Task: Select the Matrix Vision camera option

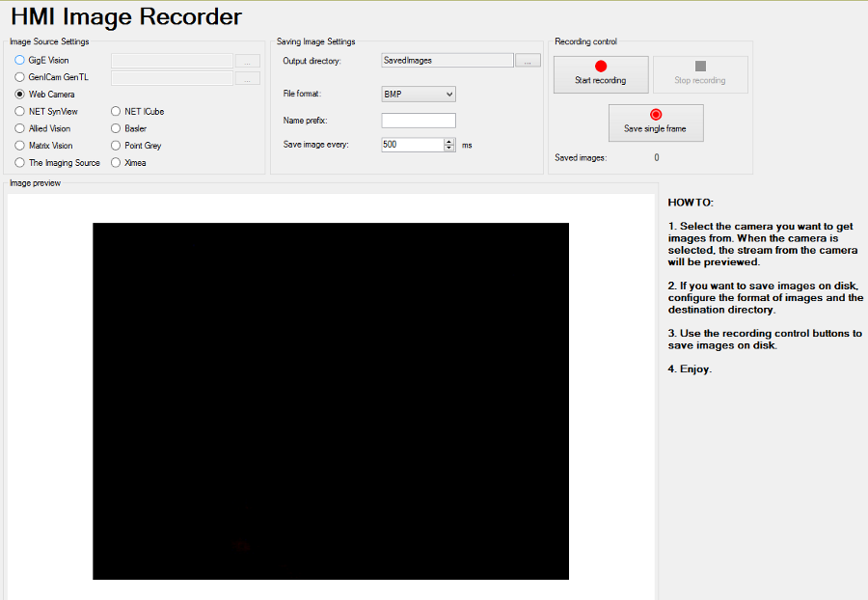Action: pos(20,146)
